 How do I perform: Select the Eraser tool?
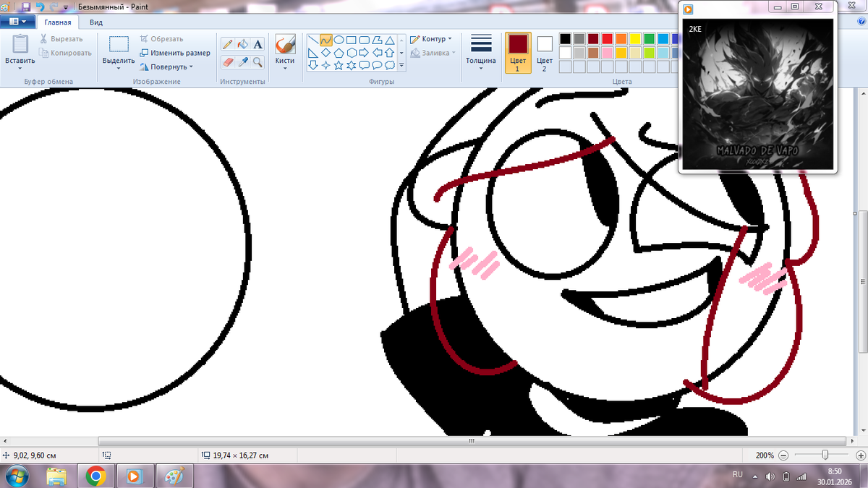228,62
